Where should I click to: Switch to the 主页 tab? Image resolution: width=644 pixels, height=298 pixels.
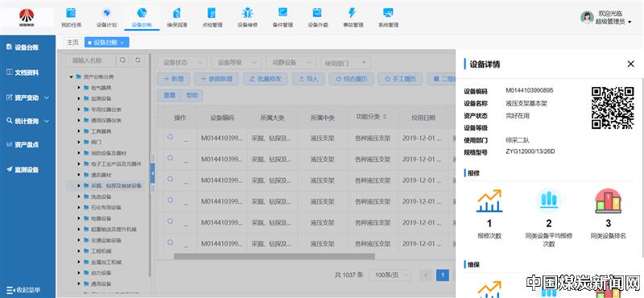72,43
